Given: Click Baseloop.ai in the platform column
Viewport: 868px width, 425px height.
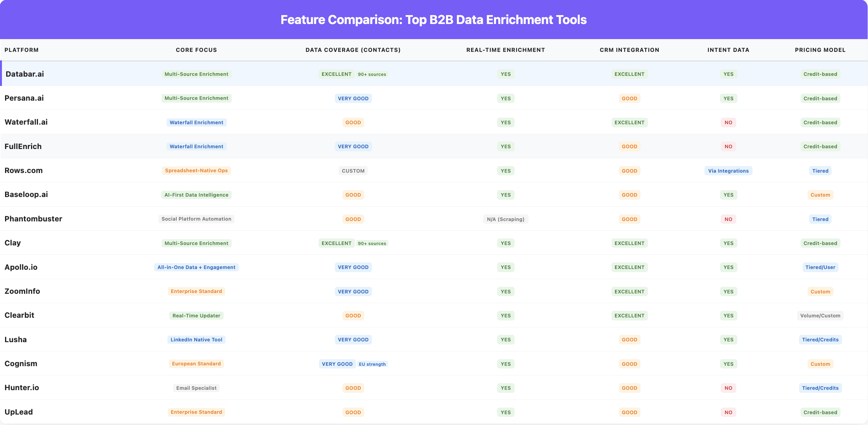Looking at the screenshot, I should [x=26, y=194].
